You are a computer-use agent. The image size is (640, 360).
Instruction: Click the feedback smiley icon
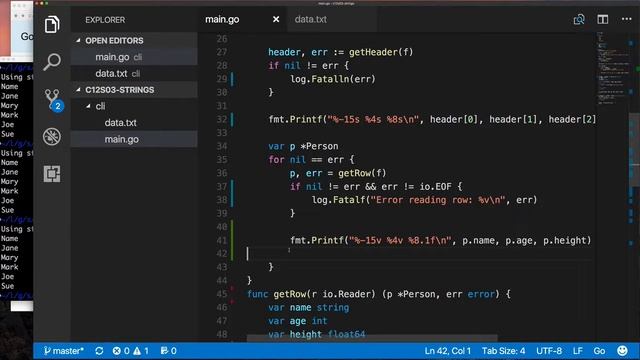point(622,351)
